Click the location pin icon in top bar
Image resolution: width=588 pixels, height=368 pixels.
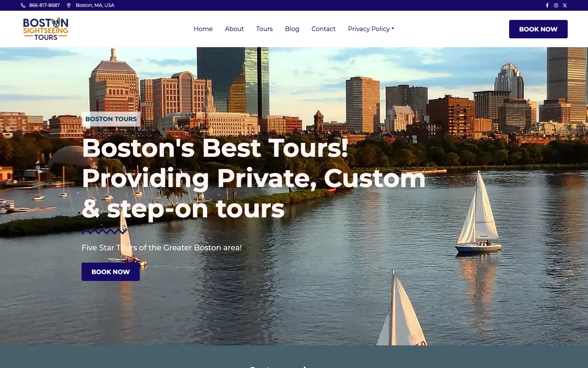click(69, 5)
